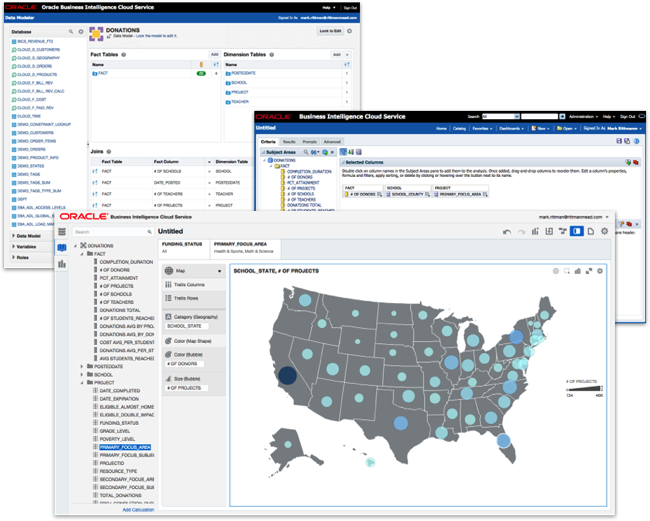Click the hamburger menu sidebar icon

[62, 232]
